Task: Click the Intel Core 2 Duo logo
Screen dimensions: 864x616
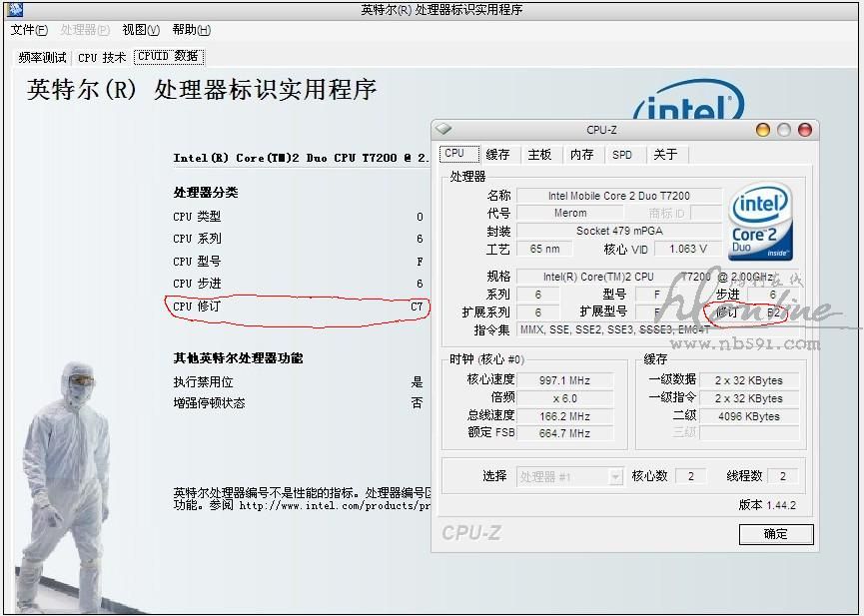Action: pos(761,223)
